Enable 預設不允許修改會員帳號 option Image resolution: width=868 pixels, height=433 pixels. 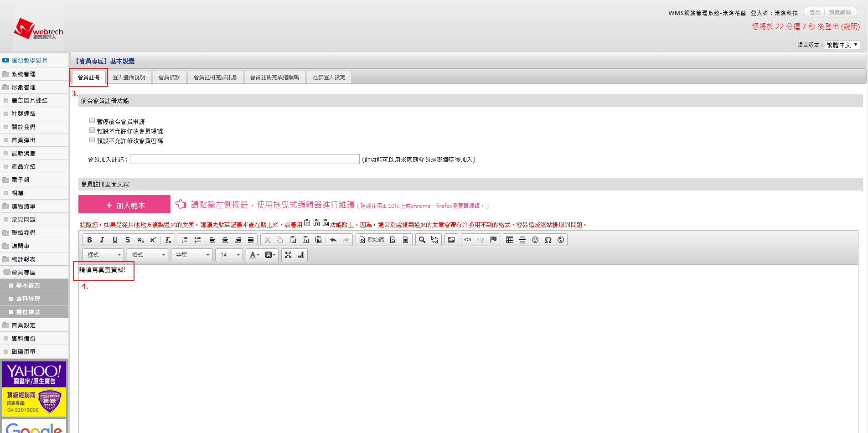coord(92,130)
